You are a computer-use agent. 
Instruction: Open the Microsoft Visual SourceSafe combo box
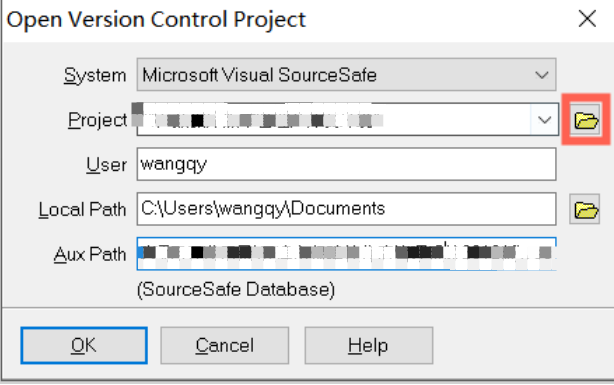[x=346, y=74]
